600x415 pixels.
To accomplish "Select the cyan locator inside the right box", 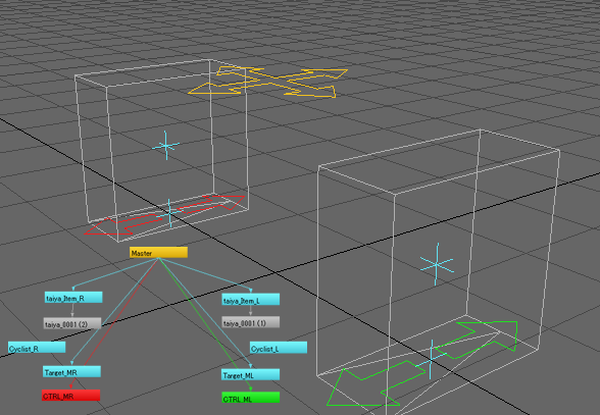I will [437, 264].
